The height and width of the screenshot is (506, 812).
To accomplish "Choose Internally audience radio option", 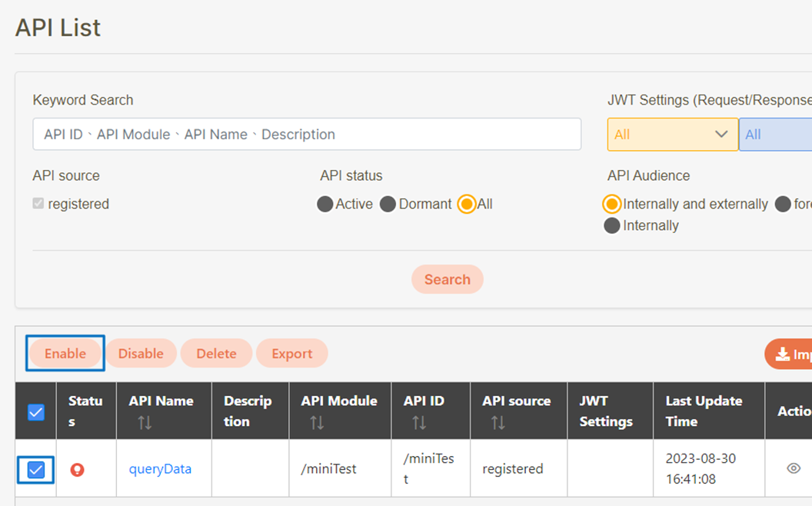I will [x=612, y=226].
